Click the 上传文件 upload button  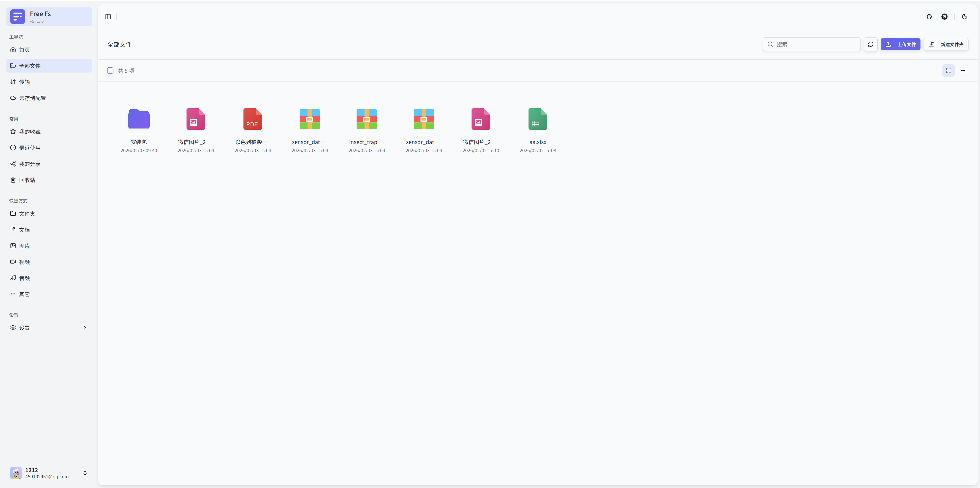pos(900,44)
